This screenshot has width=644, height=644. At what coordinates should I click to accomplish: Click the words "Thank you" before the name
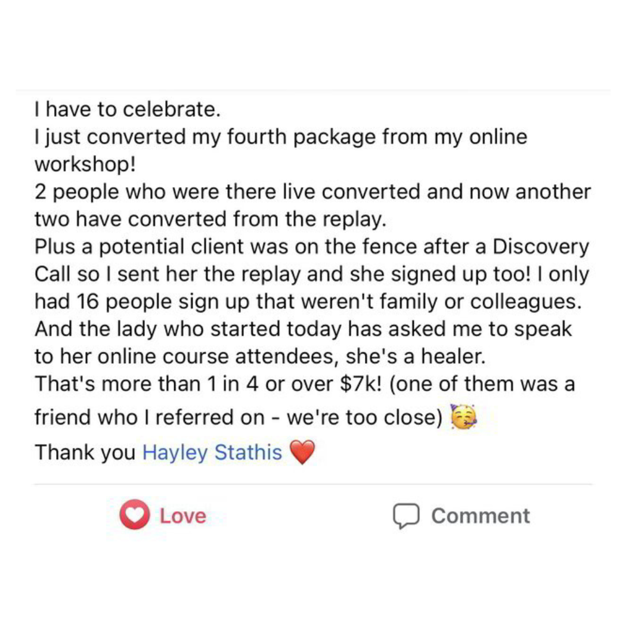(x=85, y=452)
